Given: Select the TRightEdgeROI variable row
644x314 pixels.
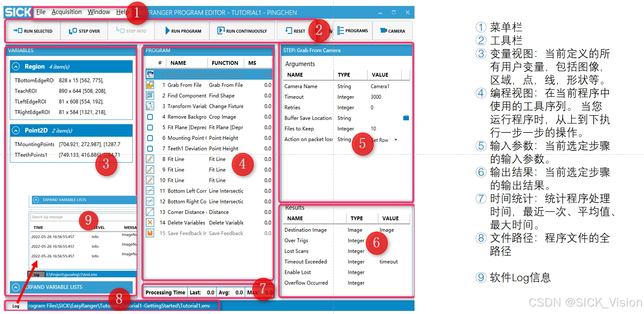Looking at the screenshot, I should click(71, 112).
